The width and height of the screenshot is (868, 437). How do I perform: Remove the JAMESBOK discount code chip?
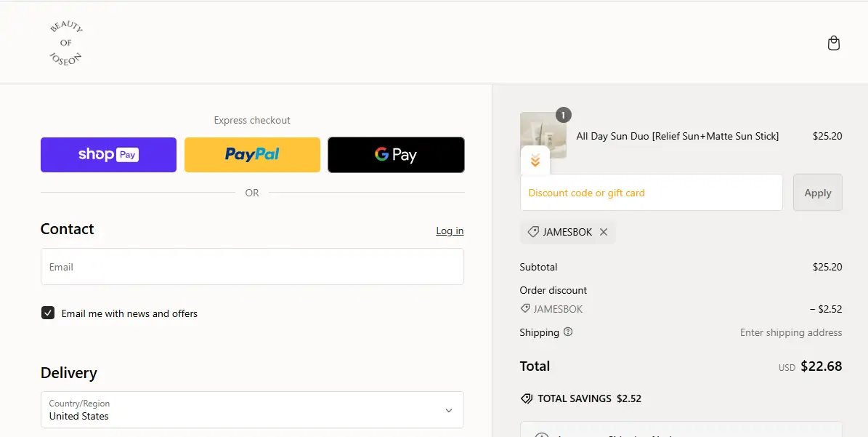pyautogui.click(x=604, y=232)
